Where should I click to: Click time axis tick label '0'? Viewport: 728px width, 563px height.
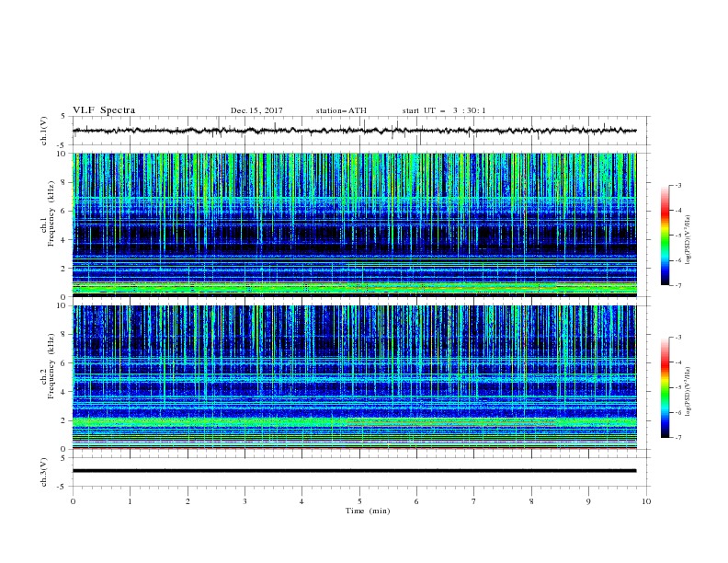click(73, 501)
